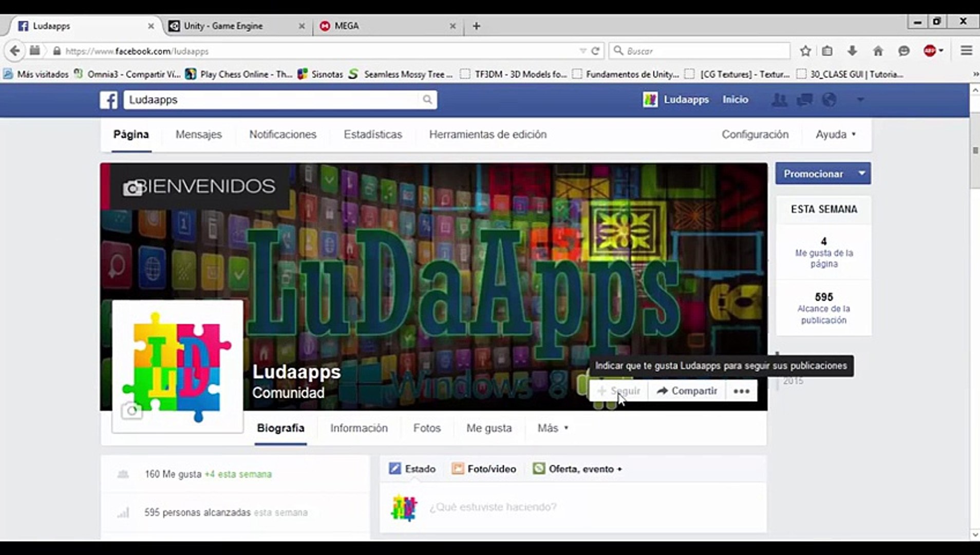Open the Play Chess Online bookmark

239,75
